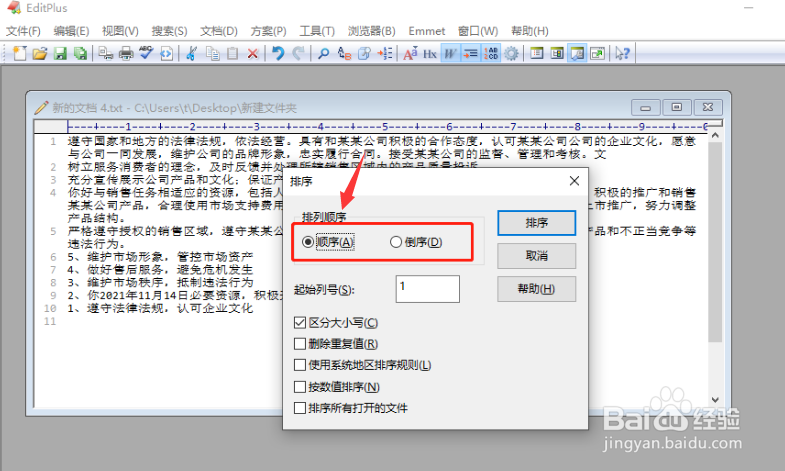Go to line number icon

pyautogui.click(x=385, y=53)
